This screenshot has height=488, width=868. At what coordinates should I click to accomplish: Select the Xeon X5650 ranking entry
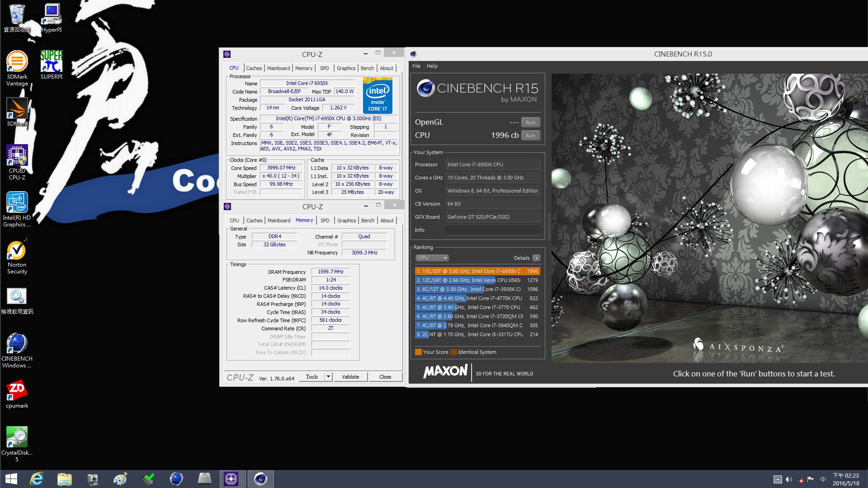(x=477, y=280)
